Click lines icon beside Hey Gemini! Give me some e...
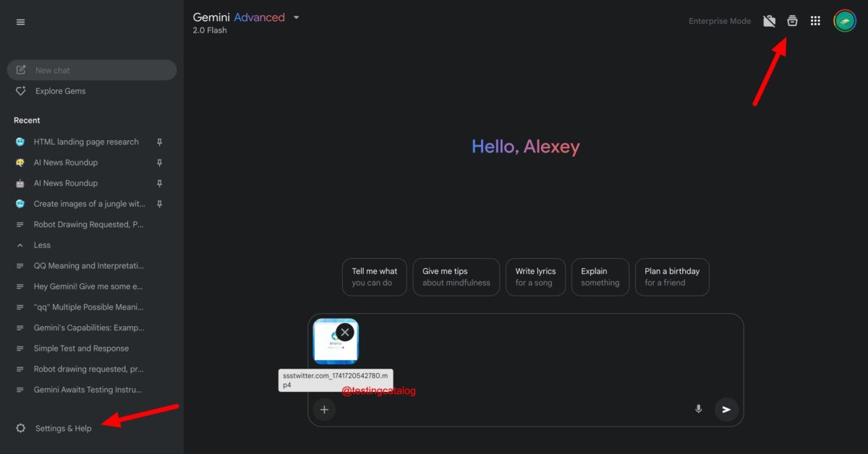 point(20,286)
